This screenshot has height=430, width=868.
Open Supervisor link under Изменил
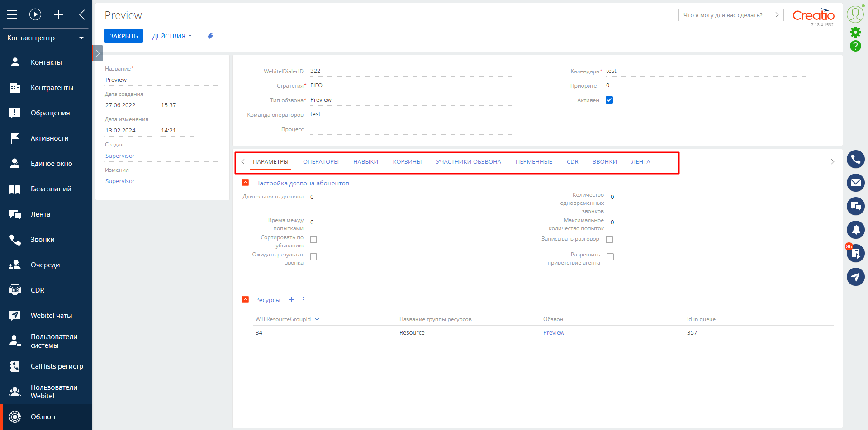120,181
